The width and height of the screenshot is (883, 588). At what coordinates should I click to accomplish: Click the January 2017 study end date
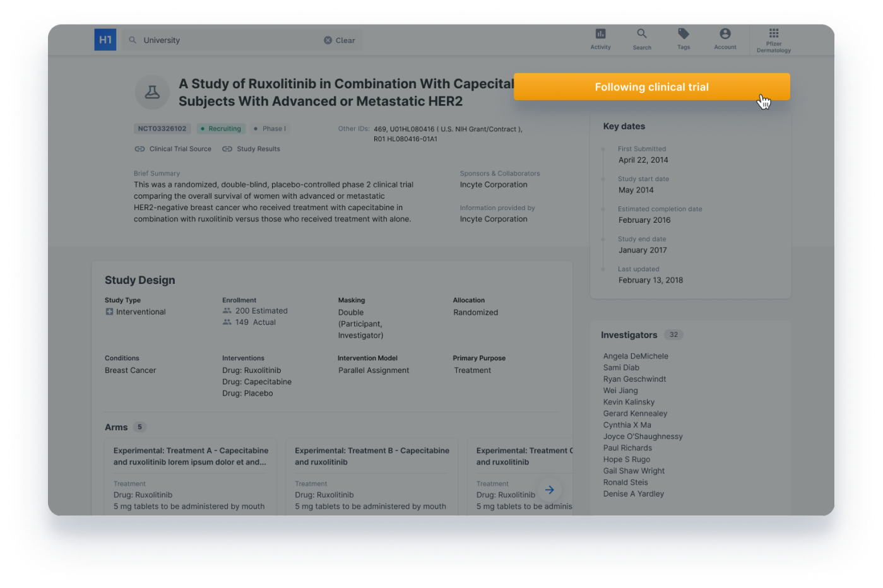pyautogui.click(x=643, y=250)
